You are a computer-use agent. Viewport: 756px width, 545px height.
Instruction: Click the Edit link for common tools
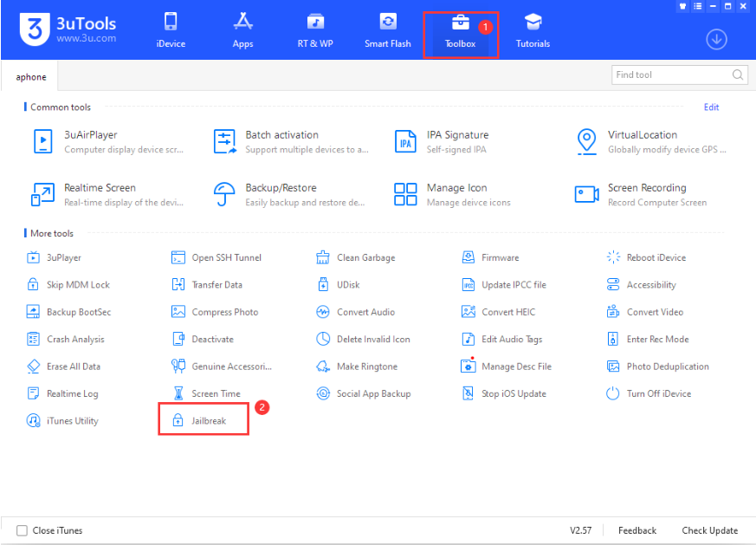[711, 107]
